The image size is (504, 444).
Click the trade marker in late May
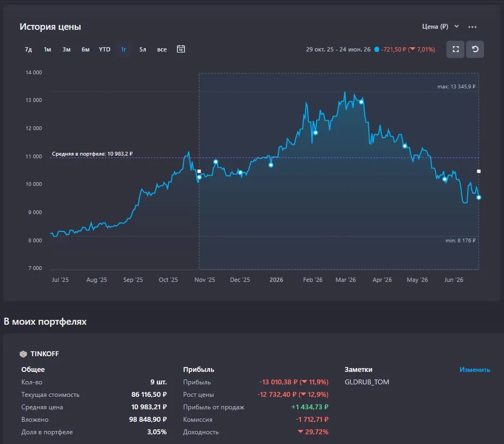445,179
